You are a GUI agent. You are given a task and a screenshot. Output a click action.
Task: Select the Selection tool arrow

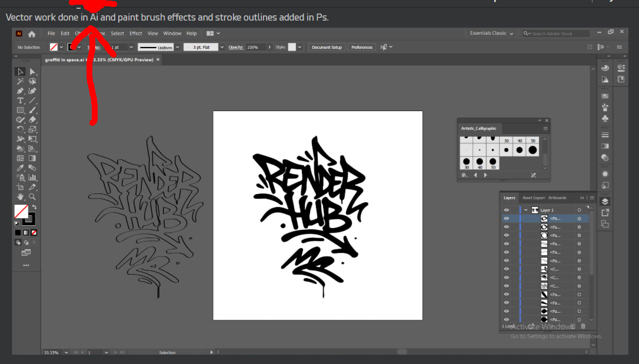coord(20,72)
